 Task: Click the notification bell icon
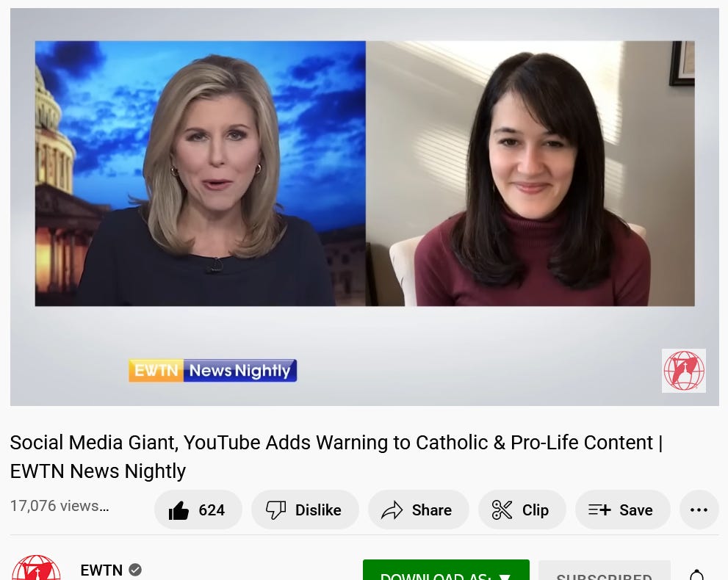click(696, 574)
